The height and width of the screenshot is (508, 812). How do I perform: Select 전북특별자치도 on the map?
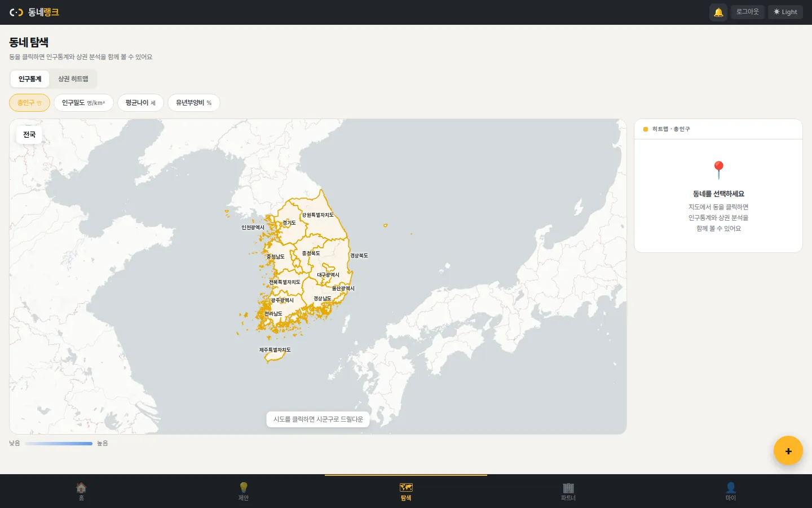pyautogui.click(x=285, y=282)
